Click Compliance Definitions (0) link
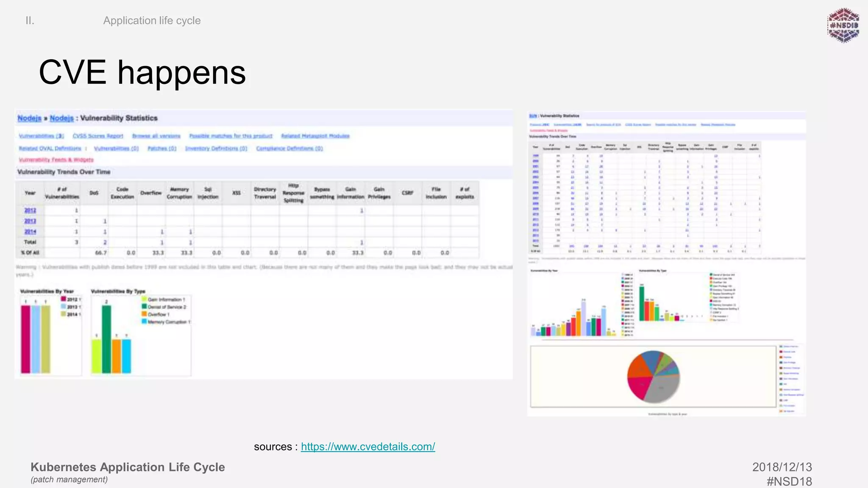The width and height of the screenshot is (868, 488). point(289,148)
